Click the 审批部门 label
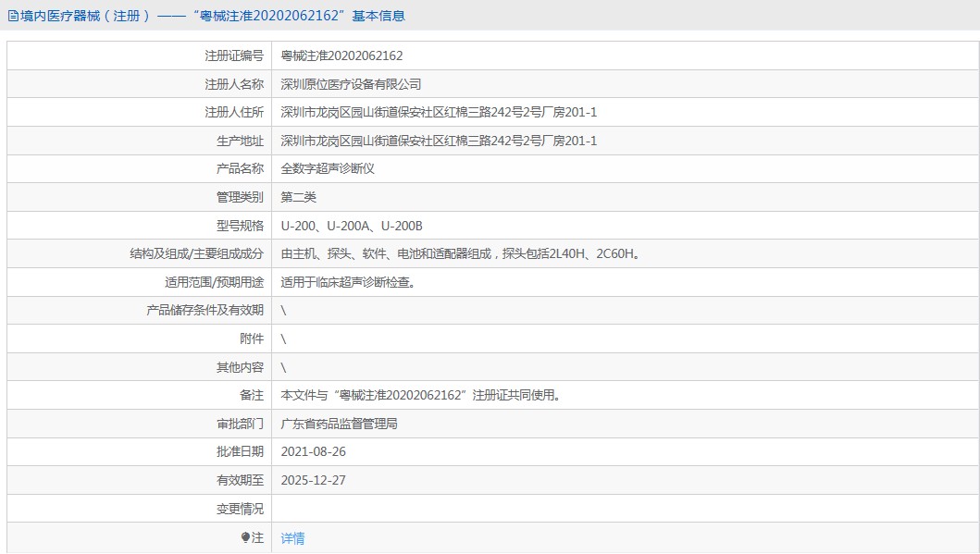The height and width of the screenshot is (554, 980). [240, 425]
